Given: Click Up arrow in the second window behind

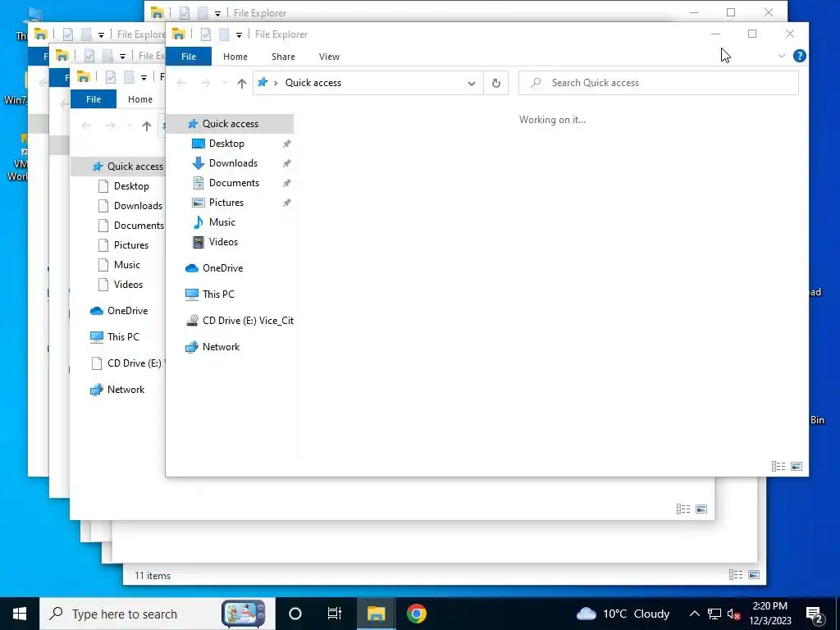Looking at the screenshot, I should point(146,126).
